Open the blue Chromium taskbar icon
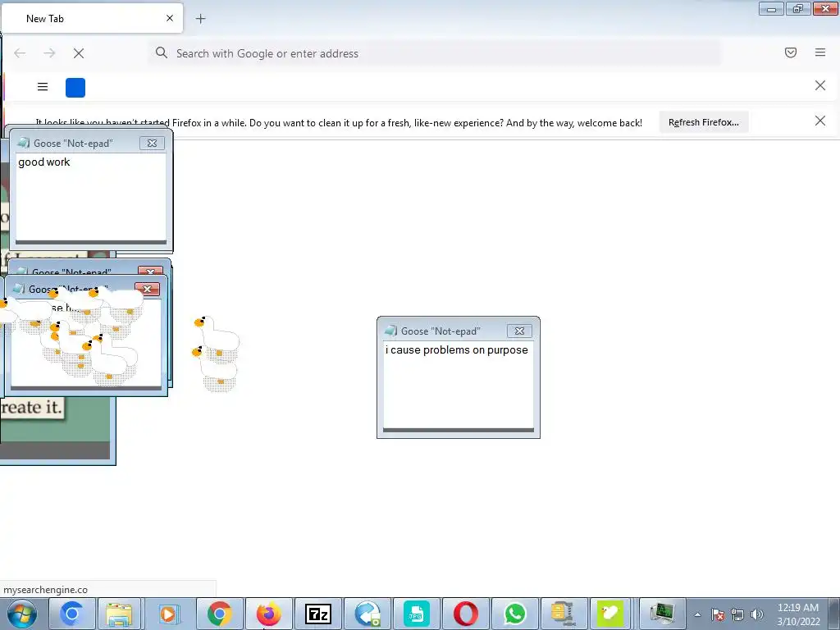The image size is (840, 630). click(x=71, y=614)
